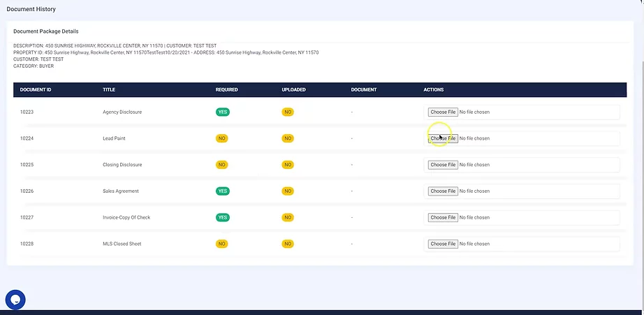This screenshot has width=644, height=315.
Task: Click the CUSTOMER: TEST TEST line
Action: [38, 59]
